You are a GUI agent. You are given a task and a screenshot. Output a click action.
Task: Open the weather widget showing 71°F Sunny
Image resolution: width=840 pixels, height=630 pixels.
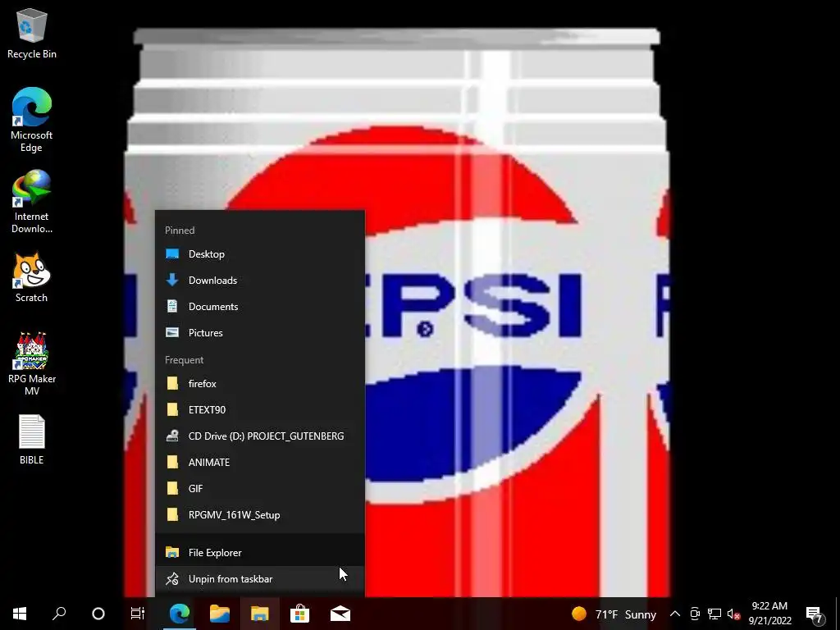click(614, 614)
